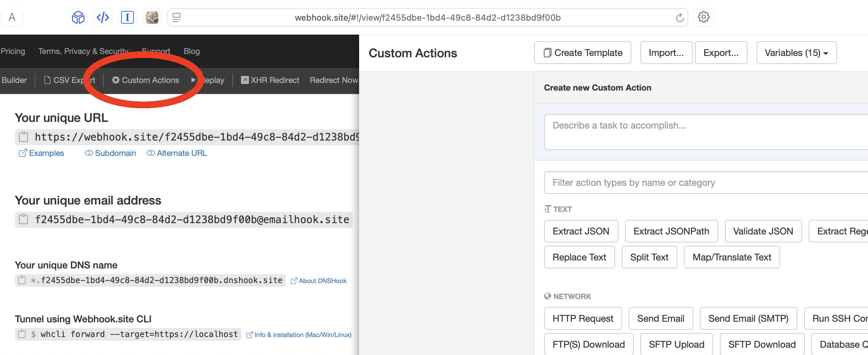Reload the page with the refresh icon
This screenshot has height=355, width=868.
click(679, 17)
